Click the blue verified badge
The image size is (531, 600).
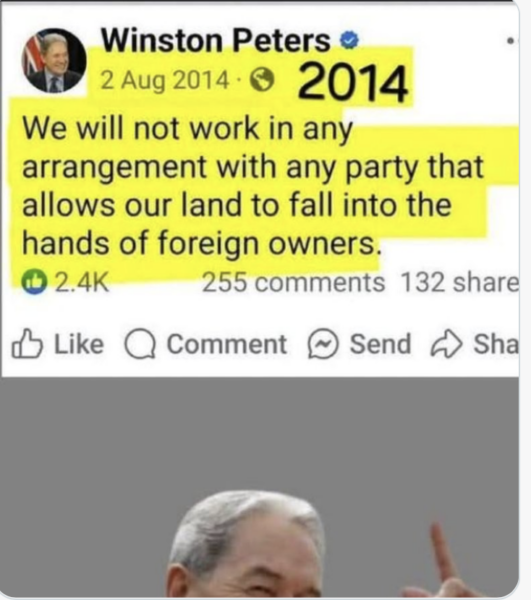click(x=349, y=41)
